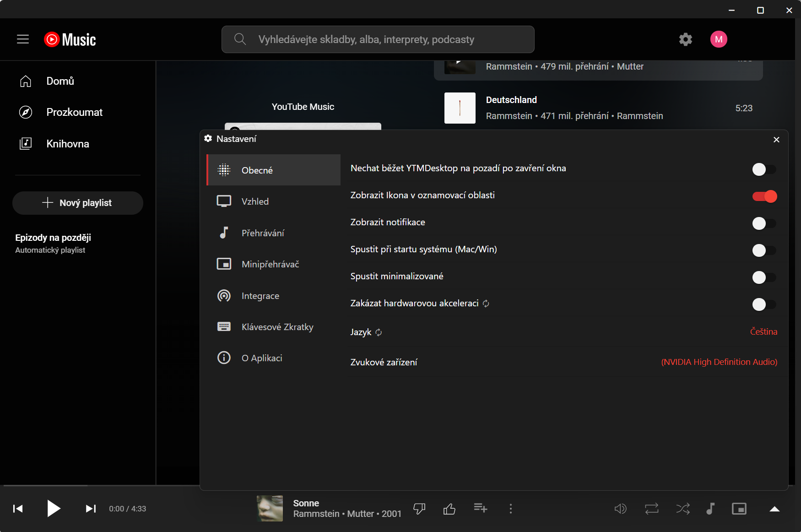
Task: Click the search field for songs
Action: point(378,39)
